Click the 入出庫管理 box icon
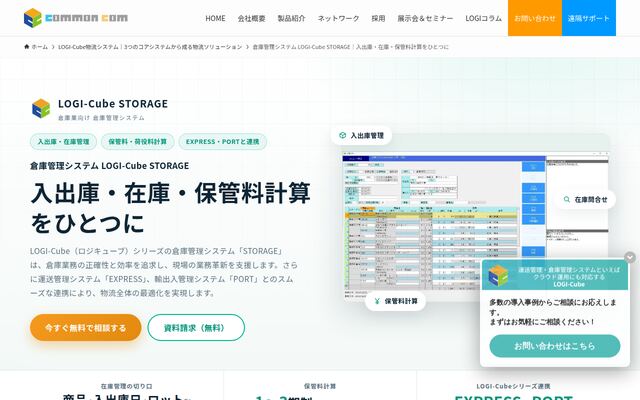The height and width of the screenshot is (400, 640). [342, 136]
